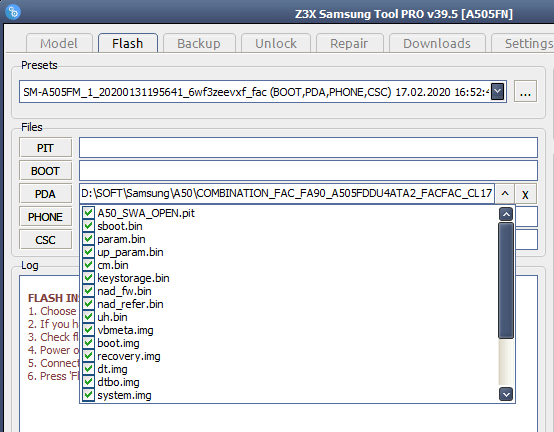Uncheck sboot.bin checkbox
Viewport: 554px width, 432px height.
[88, 226]
